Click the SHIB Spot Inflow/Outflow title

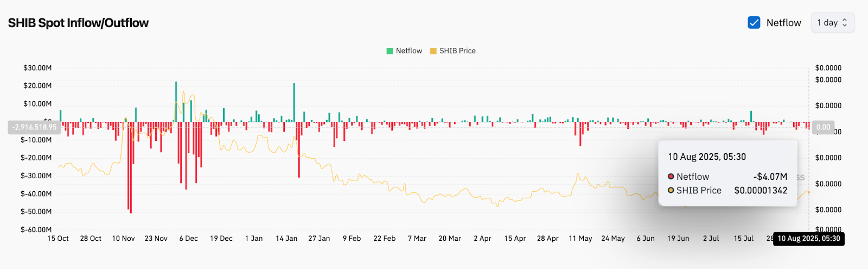pyautogui.click(x=78, y=23)
